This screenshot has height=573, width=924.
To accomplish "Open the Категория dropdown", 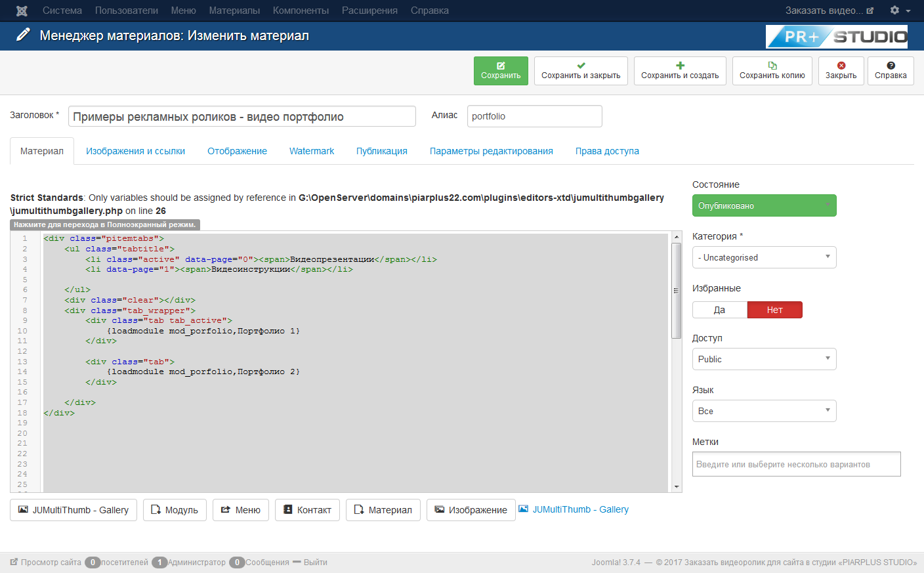I will tap(764, 257).
